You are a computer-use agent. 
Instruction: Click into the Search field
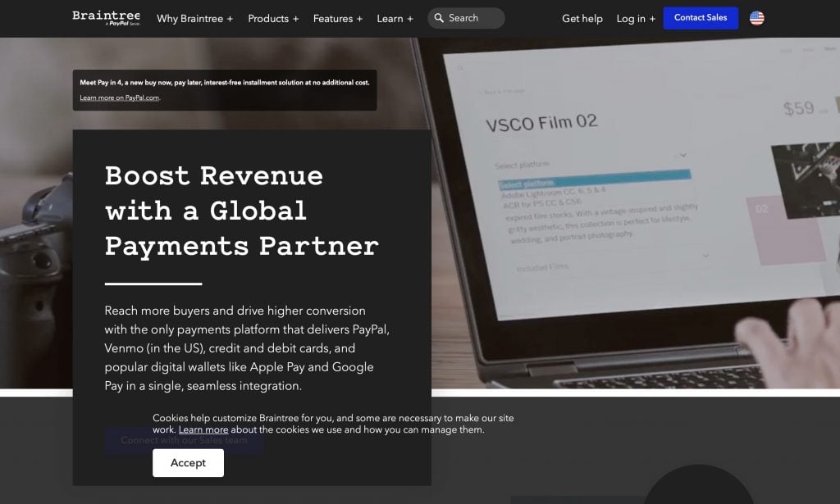point(466,18)
